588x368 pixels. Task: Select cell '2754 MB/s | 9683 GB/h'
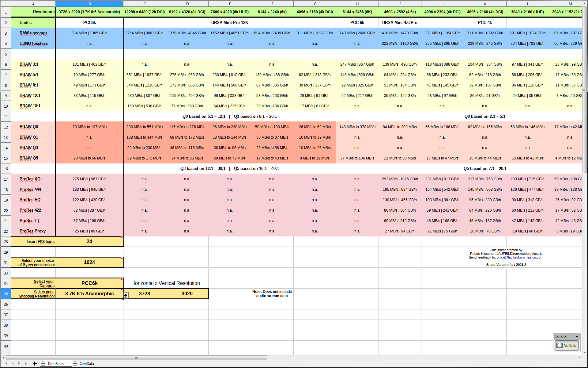click(145, 33)
